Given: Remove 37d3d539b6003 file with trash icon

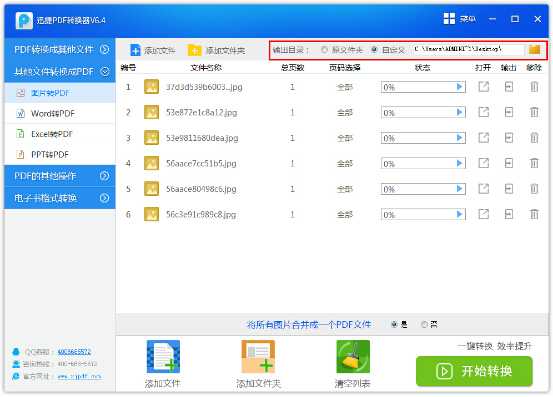Looking at the screenshot, I should [534, 87].
